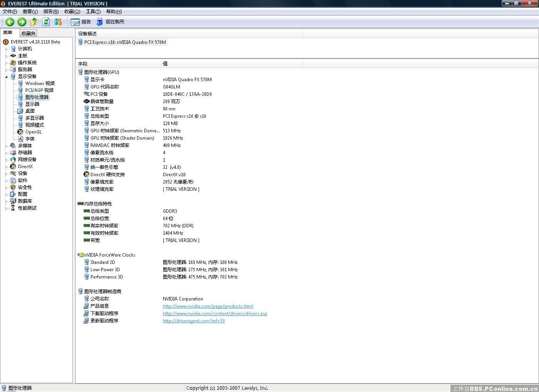The height and width of the screenshot is (392, 539).
Task: Expand the 性能测试 tree node
Action: (6, 209)
